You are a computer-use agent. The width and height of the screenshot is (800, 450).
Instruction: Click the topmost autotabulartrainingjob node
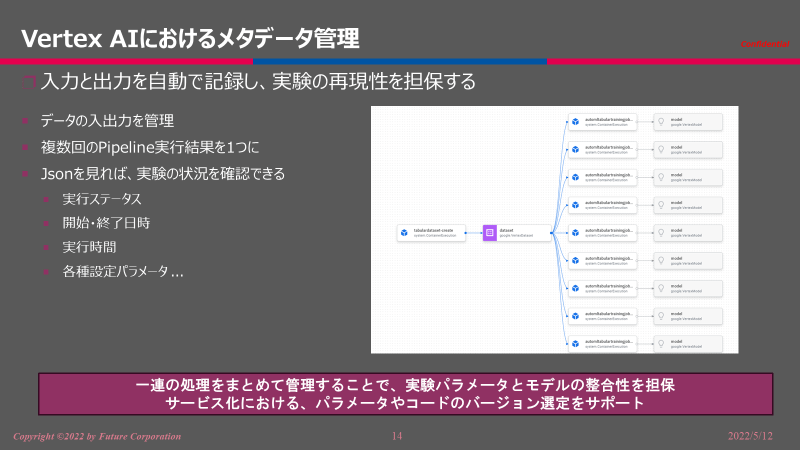[603, 122]
